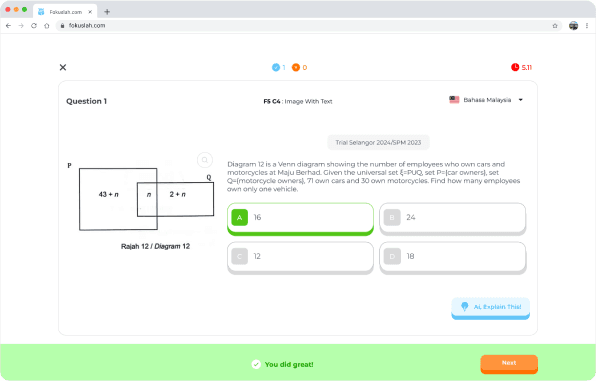Open the browser profile avatar
Viewport: 596px width, 381px height.
coord(574,25)
